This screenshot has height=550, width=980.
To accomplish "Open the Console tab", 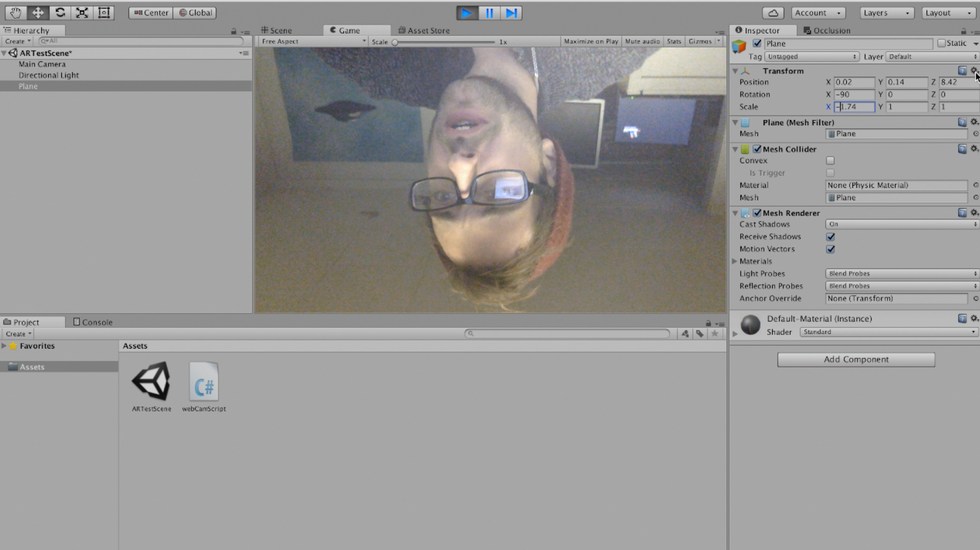I will coord(97,322).
